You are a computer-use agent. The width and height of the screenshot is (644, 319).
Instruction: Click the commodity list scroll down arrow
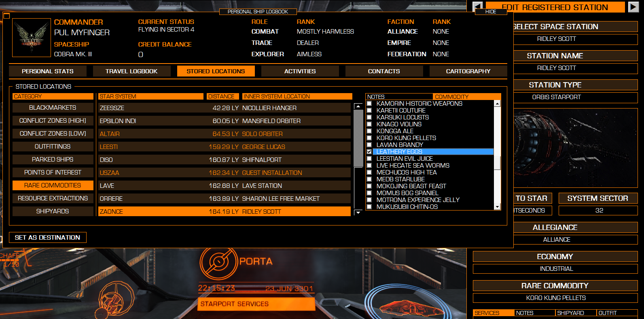(497, 206)
